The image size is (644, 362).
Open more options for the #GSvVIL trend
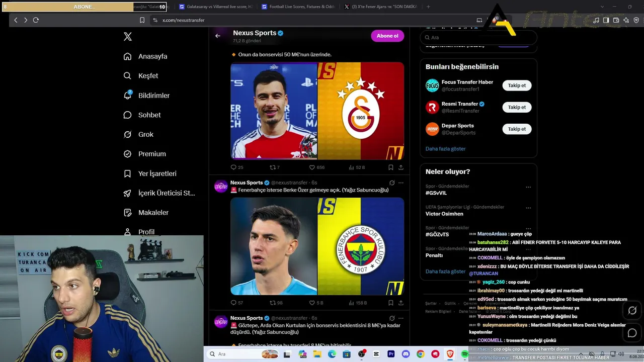pyautogui.click(x=528, y=187)
